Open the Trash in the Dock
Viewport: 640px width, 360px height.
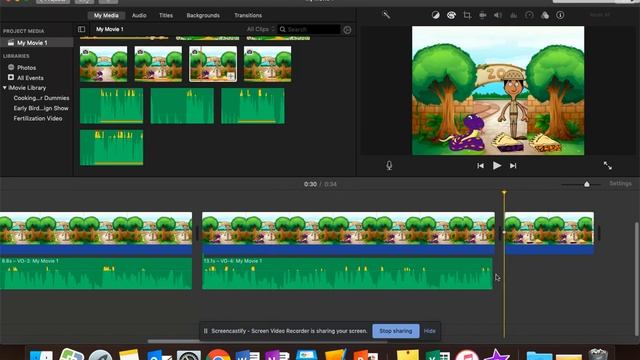[x=598, y=354]
